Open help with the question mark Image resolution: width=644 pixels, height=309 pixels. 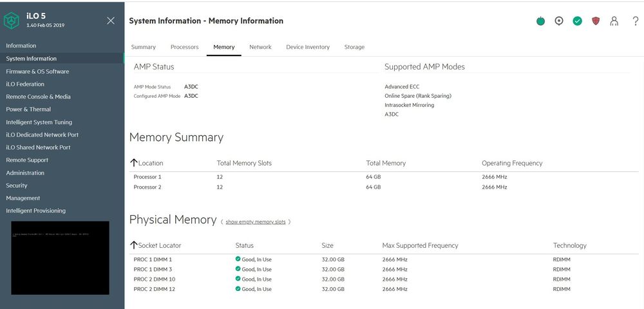coord(636,21)
